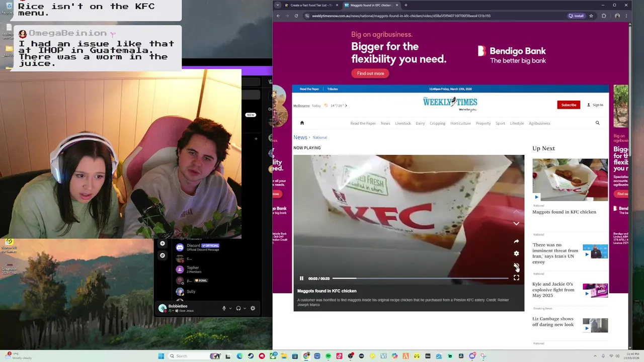Open the browser menu three dots
This screenshot has height=362, width=644.
click(x=626, y=16)
